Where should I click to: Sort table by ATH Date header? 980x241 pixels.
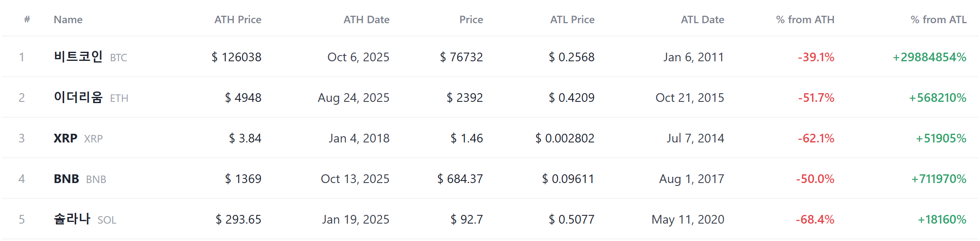[x=366, y=19]
